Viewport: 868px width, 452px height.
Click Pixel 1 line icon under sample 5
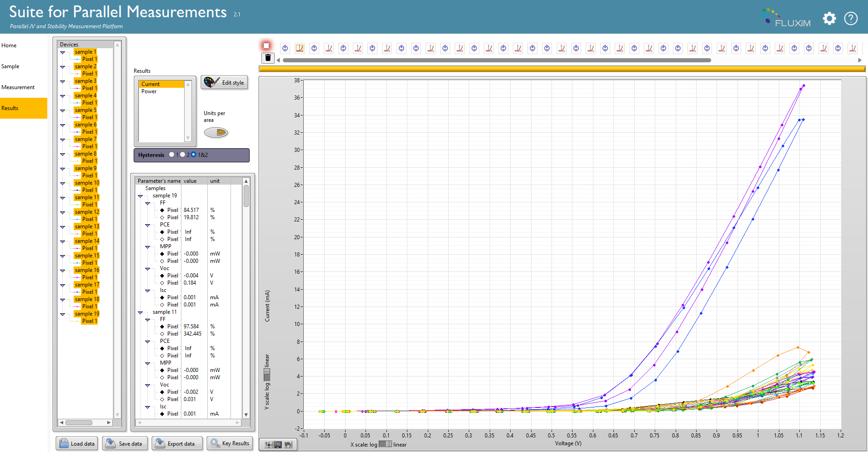[x=77, y=117]
